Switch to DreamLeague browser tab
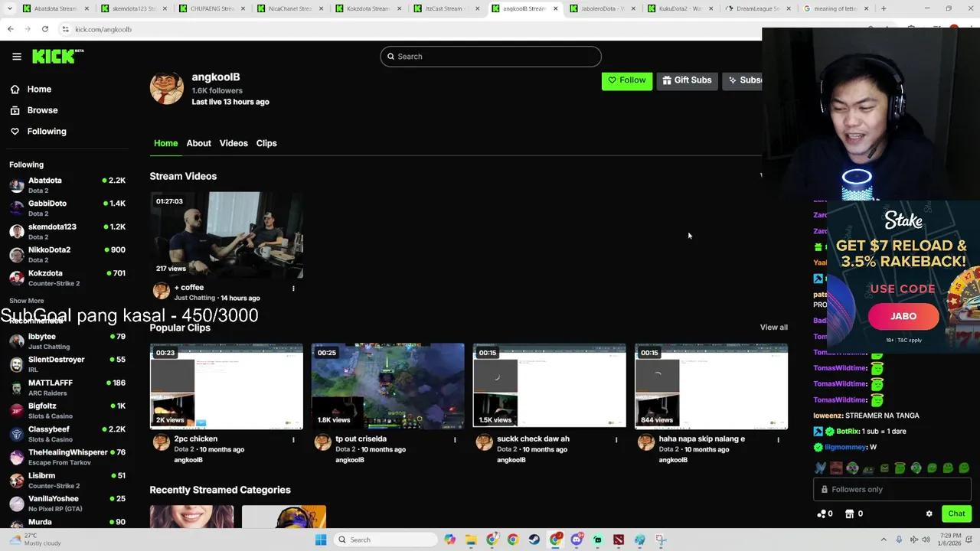Screen dimensions: 980x551 pyautogui.click(x=758, y=8)
